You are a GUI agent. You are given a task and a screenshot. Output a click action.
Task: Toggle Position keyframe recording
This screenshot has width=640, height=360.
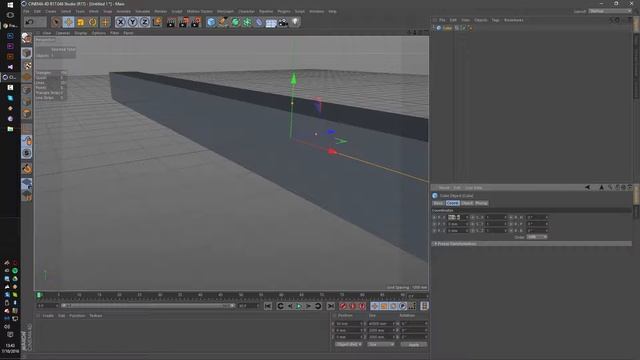pyautogui.click(x=374, y=306)
